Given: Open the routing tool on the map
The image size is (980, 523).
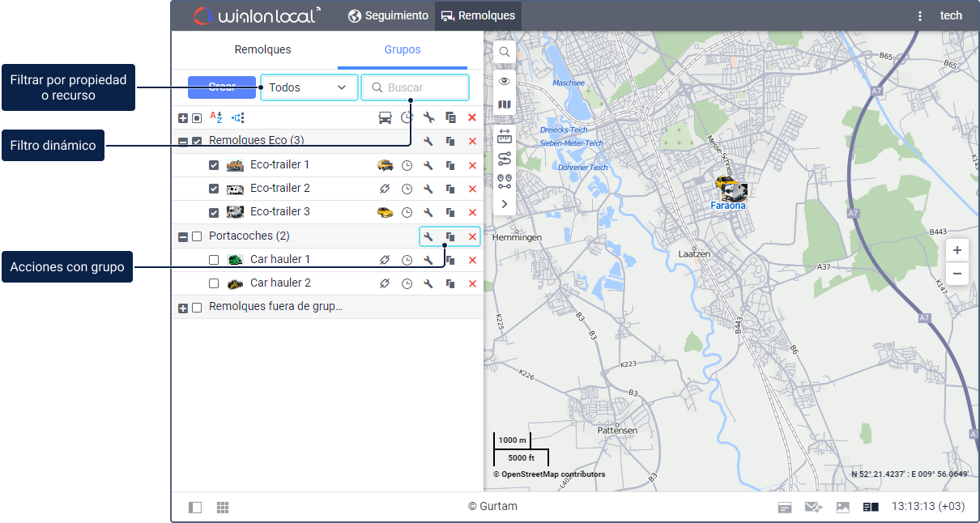Looking at the screenshot, I should 504,158.
